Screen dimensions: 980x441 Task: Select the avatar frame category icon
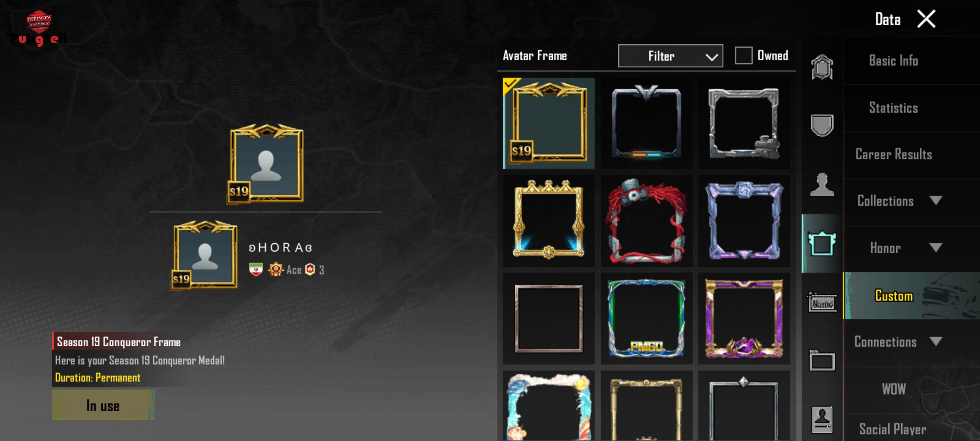tap(822, 243)
